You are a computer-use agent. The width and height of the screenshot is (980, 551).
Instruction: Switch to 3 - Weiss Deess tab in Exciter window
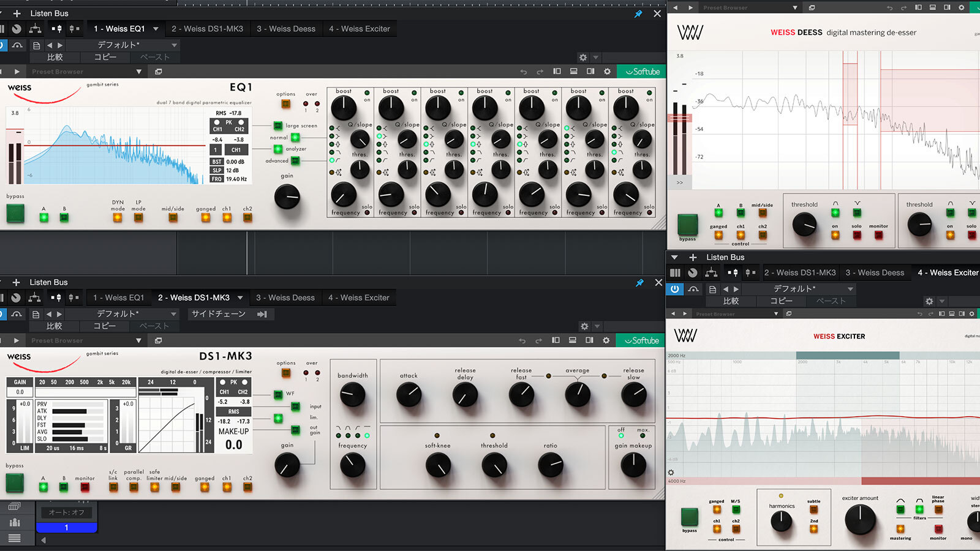pos(875,272)
